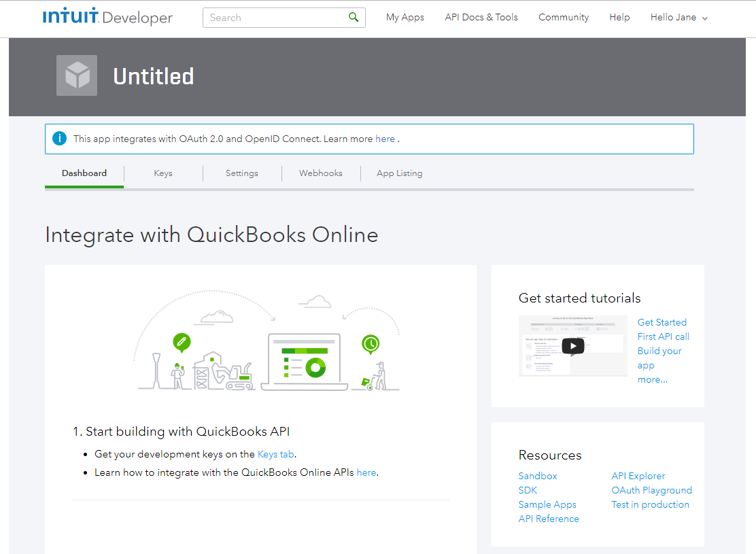Select the App Listing tab
This screenshot has height=554, width=756.
click(x=399, y=173)
